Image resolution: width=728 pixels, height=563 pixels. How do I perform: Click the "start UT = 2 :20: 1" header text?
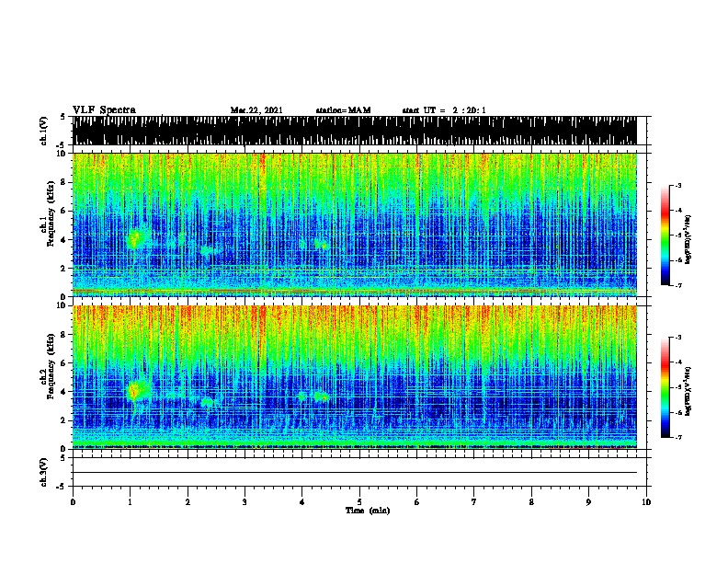click(444, 110)
